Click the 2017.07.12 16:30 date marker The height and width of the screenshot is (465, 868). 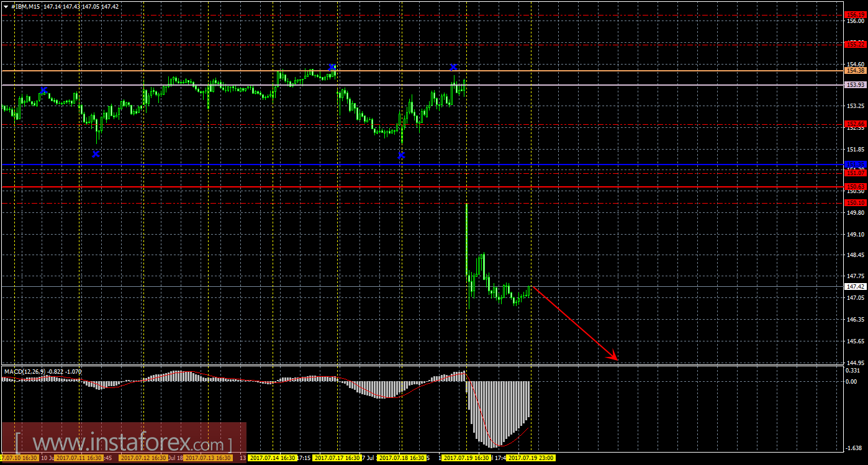[x=143, y=458]
